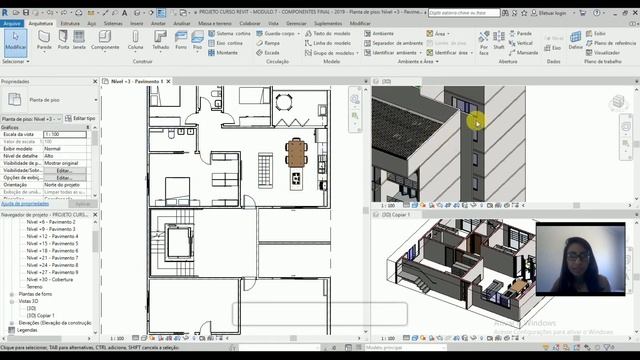
Task: Select the {3D} Copiar 1 view in browser
Action: tap(40, 316)
